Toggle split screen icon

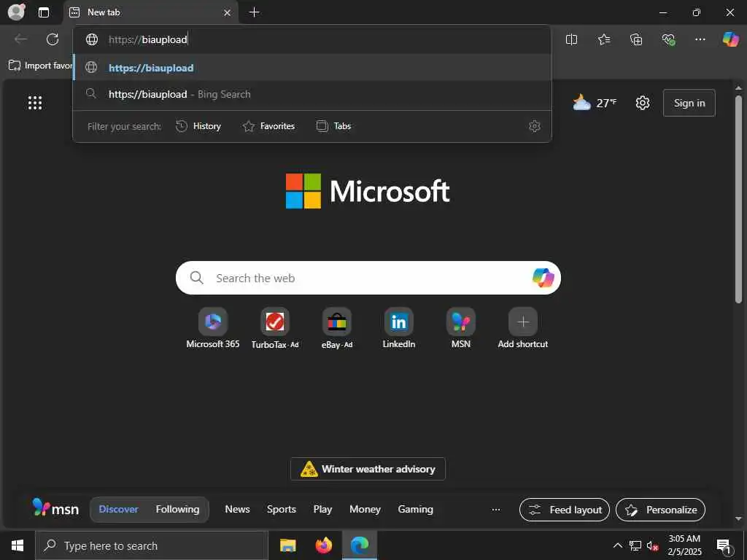tap(571, 39)
